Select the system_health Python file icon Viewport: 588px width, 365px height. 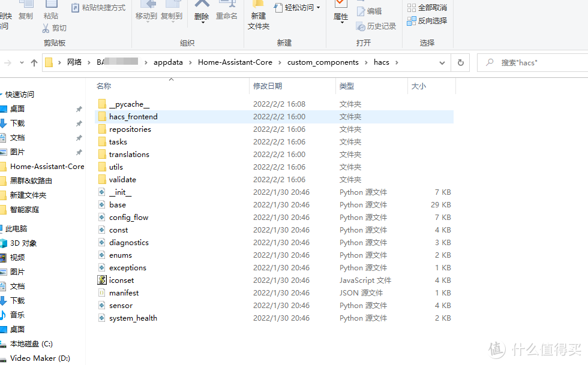point(101,318)
